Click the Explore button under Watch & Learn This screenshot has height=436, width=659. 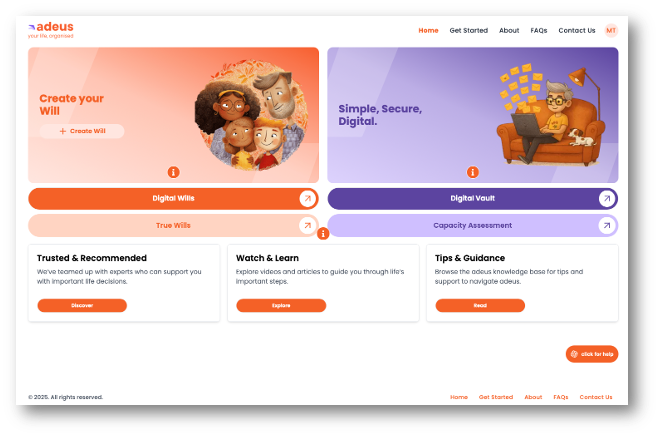click(281, 306)
